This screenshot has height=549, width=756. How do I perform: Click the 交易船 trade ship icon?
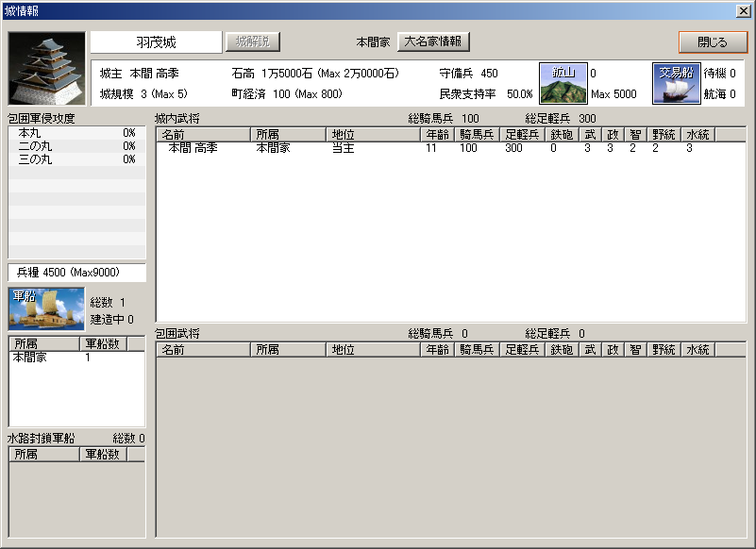tap(676, 83)
